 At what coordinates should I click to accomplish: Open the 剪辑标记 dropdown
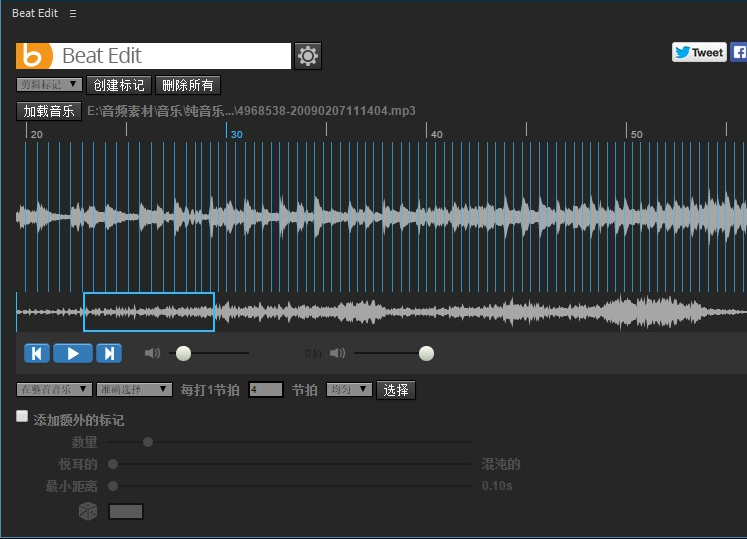pos(49,85)
